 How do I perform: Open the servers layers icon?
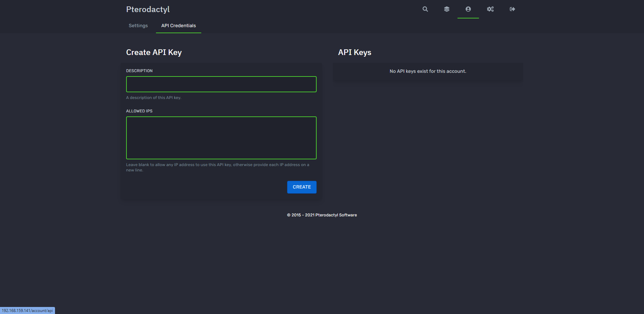tap(446, 9)
